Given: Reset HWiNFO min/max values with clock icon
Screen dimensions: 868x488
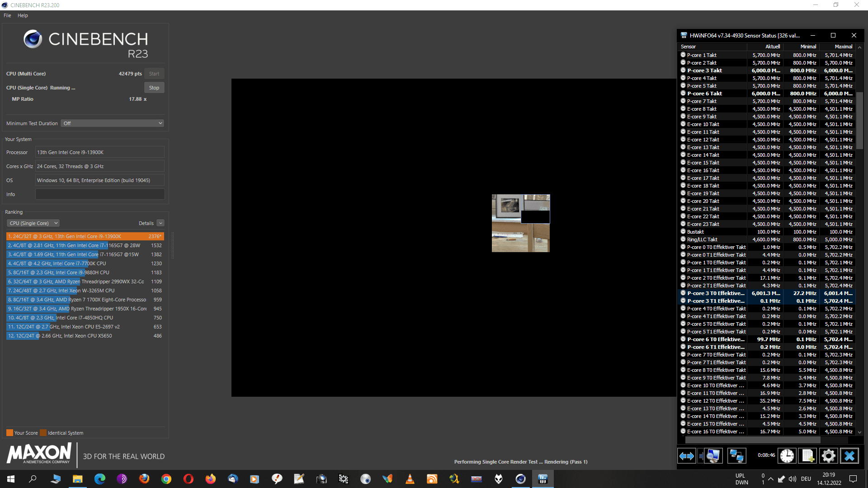Looking at the screenshot, I should point(787,456).
